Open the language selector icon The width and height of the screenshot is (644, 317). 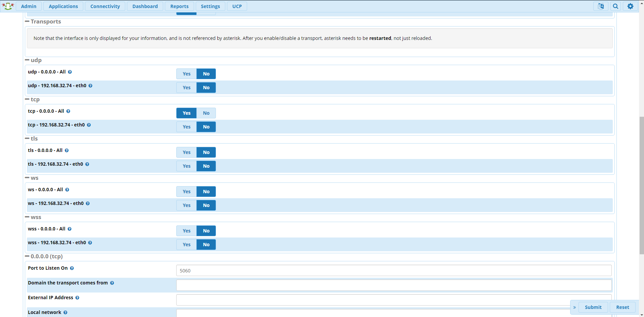pyautogui.click(x=601, y=6)
